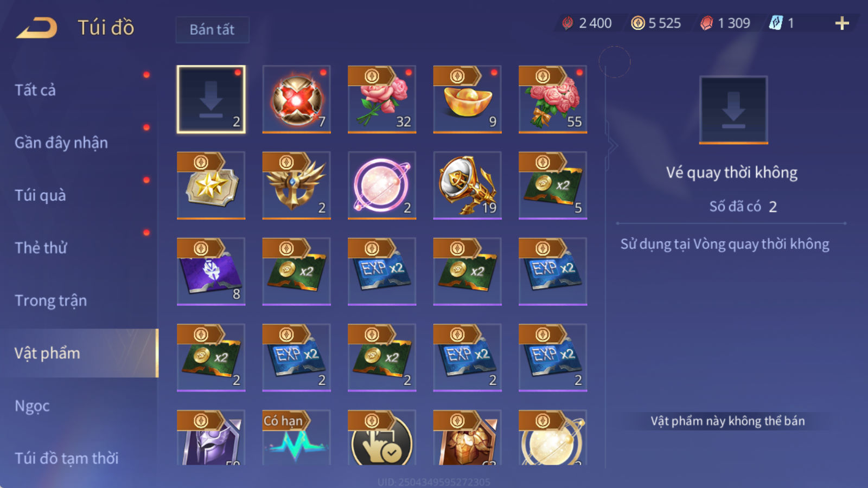
Task: Select the gold ingot bowl item
Action: [467, 99]
